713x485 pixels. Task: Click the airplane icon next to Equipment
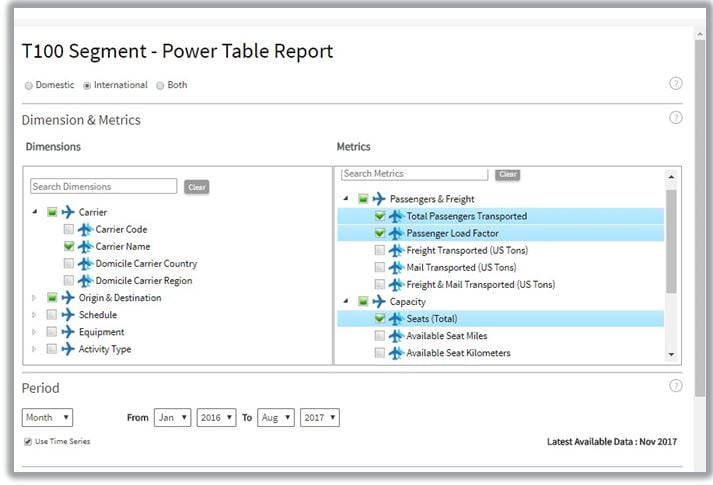(x=68, y=332)
